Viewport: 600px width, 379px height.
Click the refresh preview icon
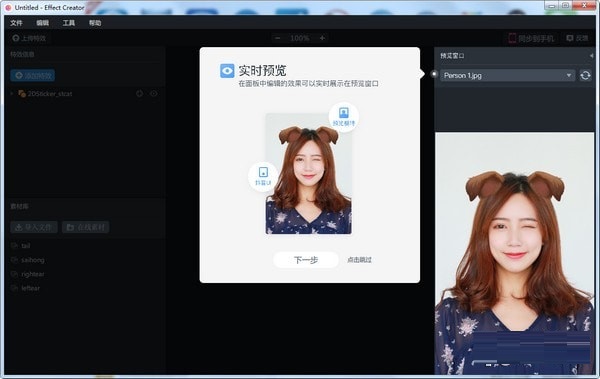click(x=585, y=75)
